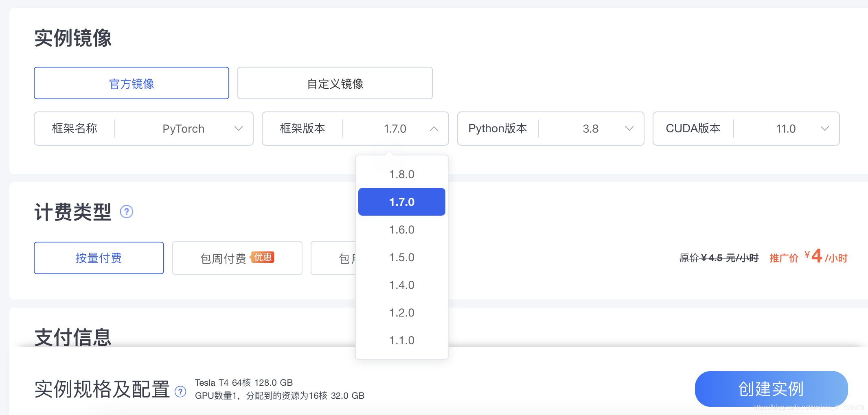Viewport: 868px width, 415px height.
Task: Click the GPU数量1 resource allocation text
Action: coord(280,395)
